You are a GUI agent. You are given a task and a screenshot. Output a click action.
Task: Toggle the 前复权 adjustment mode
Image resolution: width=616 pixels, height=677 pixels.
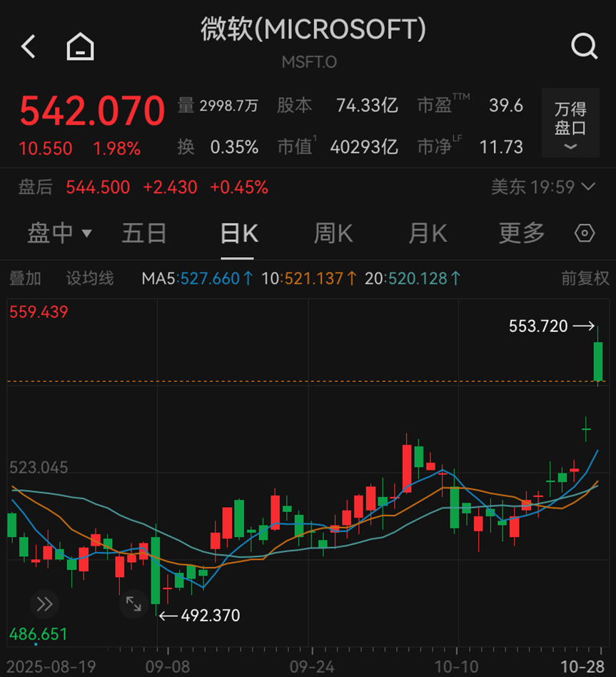point(585,278)
